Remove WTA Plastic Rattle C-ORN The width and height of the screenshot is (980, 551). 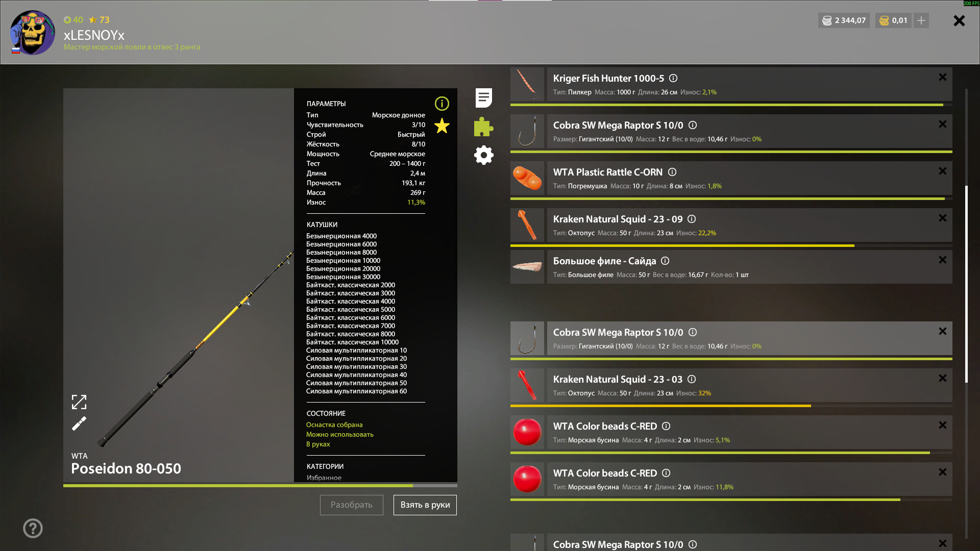click(x=943, y=171)
